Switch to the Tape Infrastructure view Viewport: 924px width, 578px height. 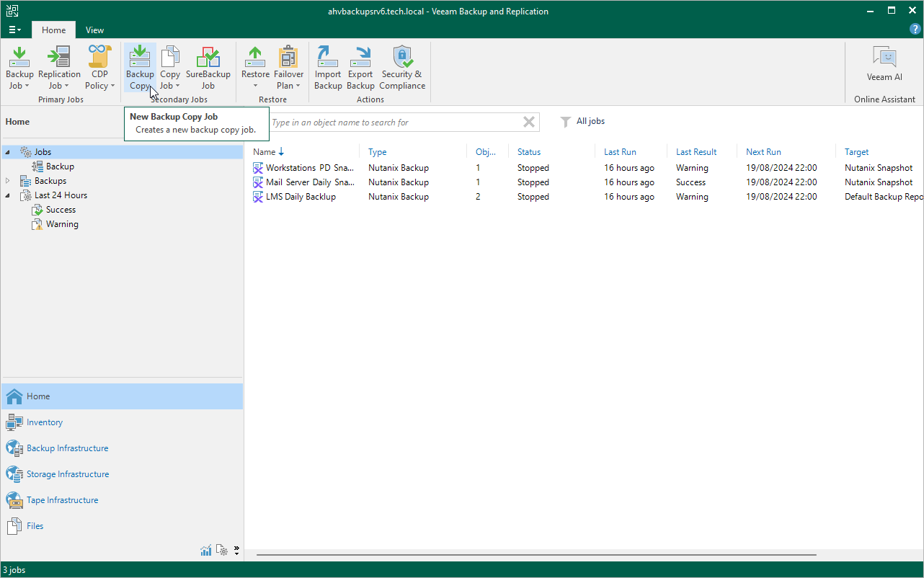(122, 500)
